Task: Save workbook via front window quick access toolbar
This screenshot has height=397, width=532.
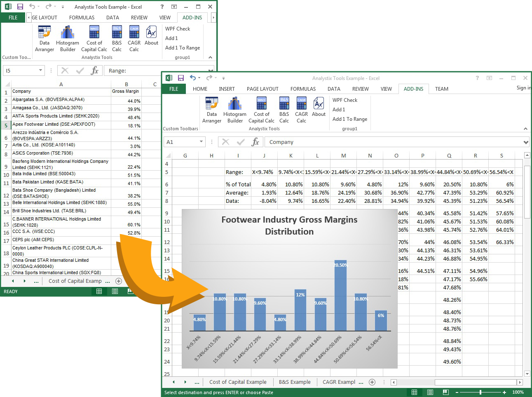Action: pos(180,78)
